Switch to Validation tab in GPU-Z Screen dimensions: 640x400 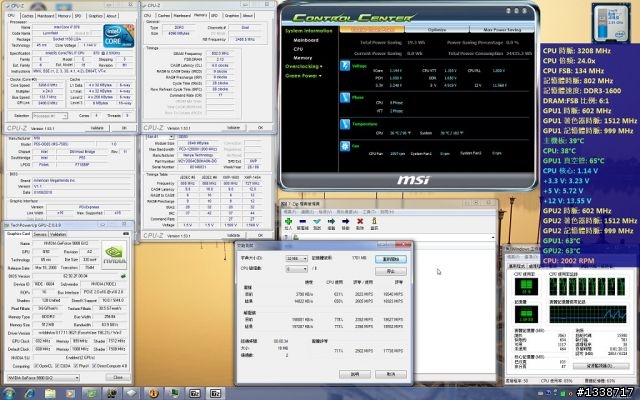(58, 234)
